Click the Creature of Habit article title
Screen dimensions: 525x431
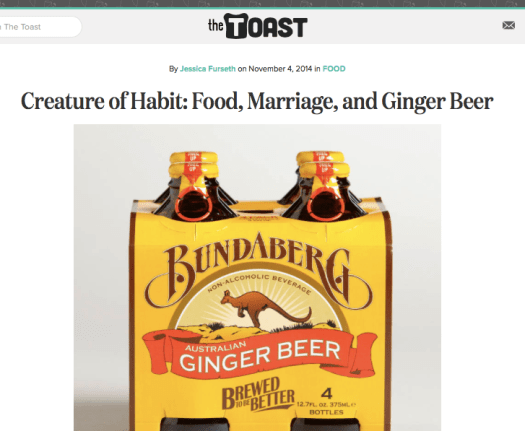tap(257, 101)
